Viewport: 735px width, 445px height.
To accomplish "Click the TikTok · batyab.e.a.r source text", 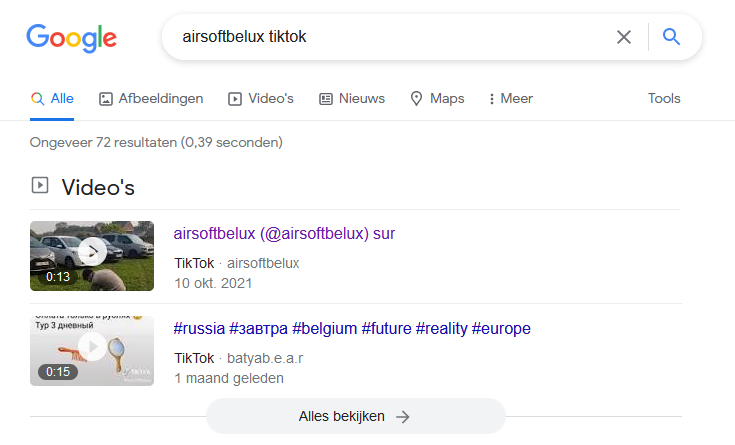I will [239, 358].
